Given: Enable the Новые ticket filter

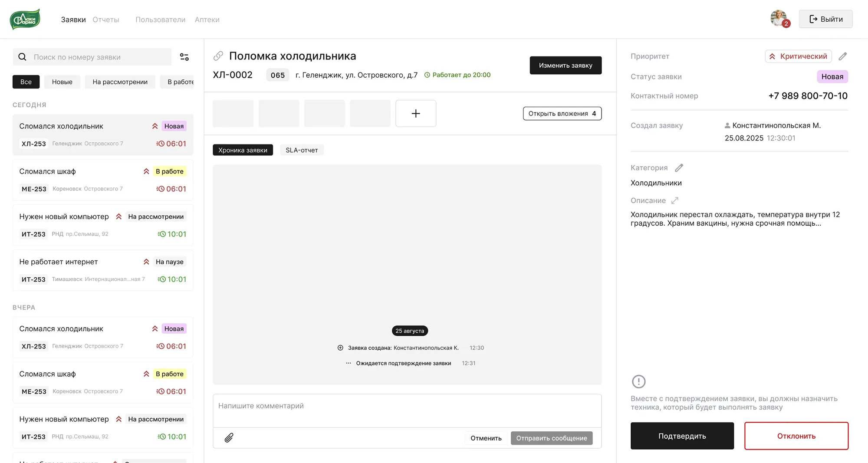Looking at the screenshot, I should (x=62, y=82).
